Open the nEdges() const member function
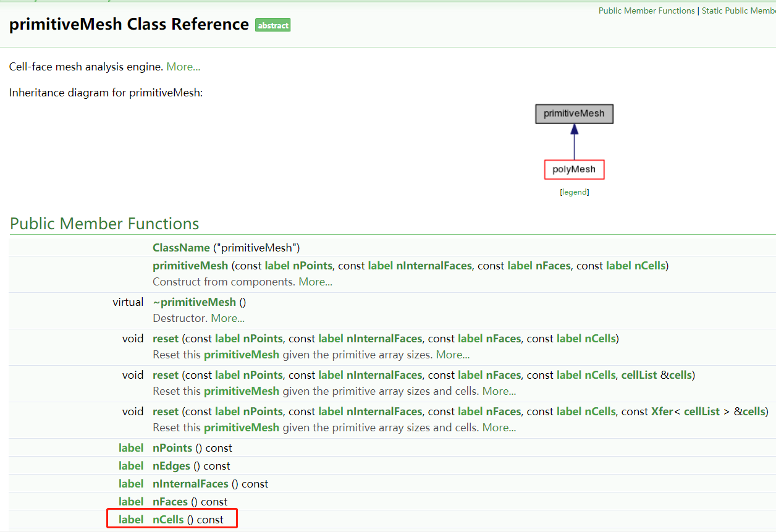This screenshot has height=532, width=776. 171,466
